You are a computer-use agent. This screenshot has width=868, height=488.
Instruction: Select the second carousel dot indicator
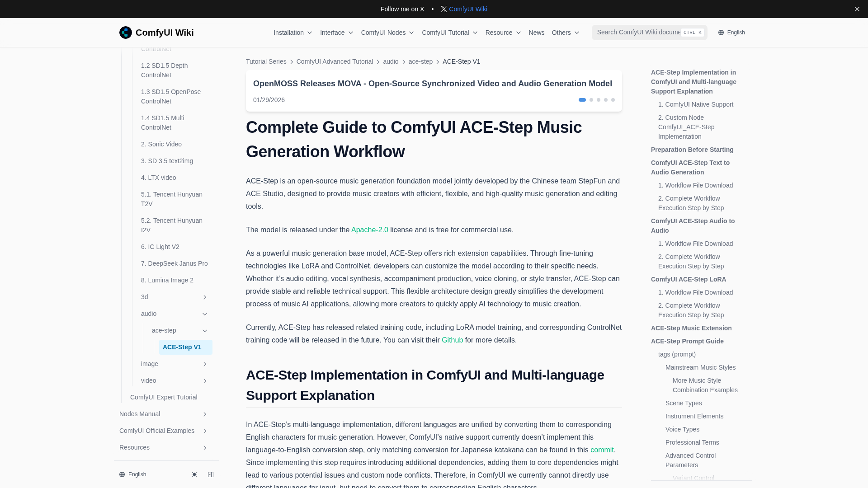coord(591,100)
